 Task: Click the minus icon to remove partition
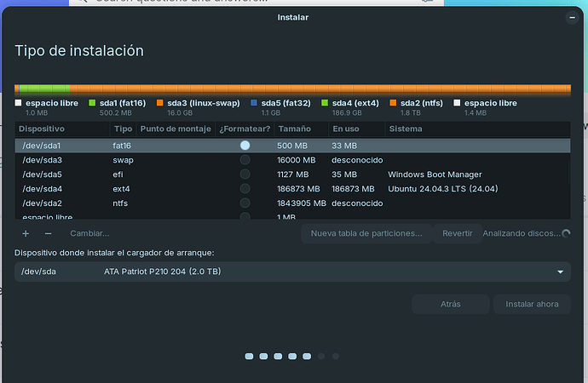click(x=48, y=233)
